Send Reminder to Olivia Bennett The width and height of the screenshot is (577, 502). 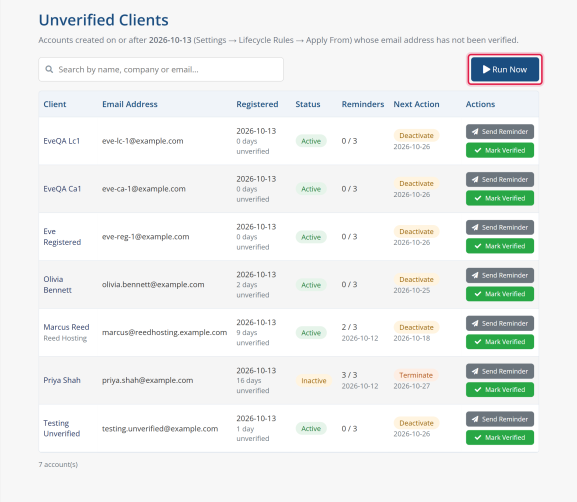500,275
